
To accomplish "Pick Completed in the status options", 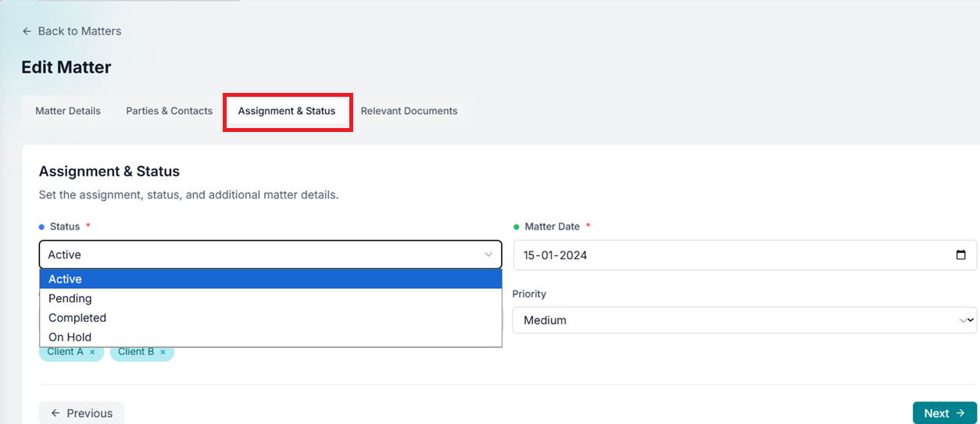I will click(270, 318).
